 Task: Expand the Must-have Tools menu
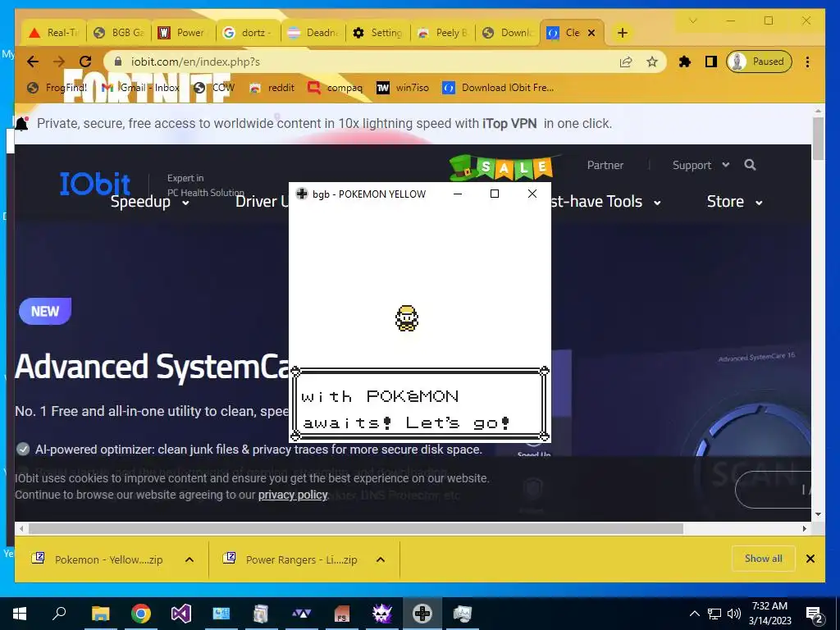point(606,202)
